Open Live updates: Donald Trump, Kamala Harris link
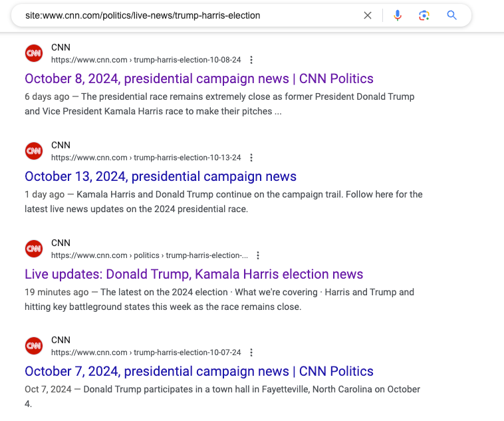Image resolution: width=504 pixels, height=421 pixels. [194, 274]
